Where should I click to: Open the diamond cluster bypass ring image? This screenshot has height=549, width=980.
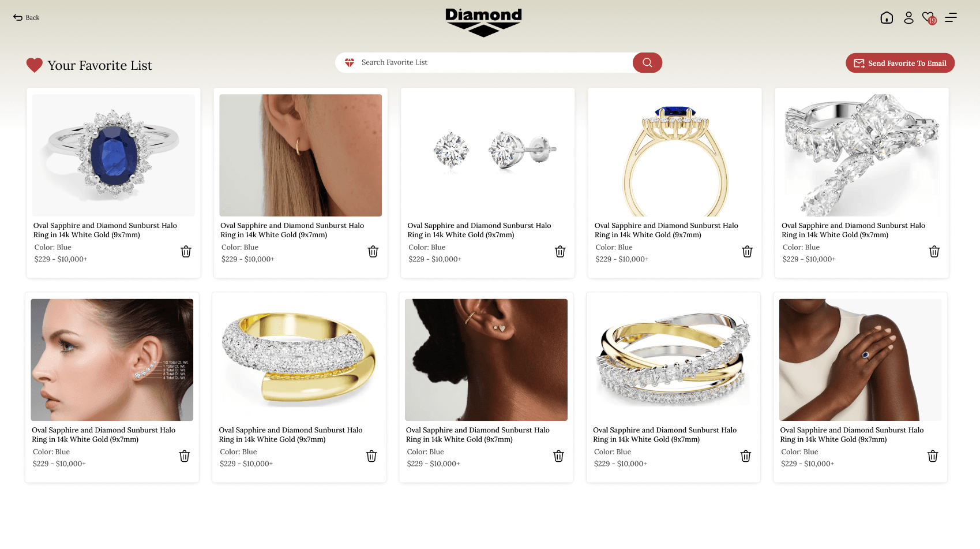[862, 155]
